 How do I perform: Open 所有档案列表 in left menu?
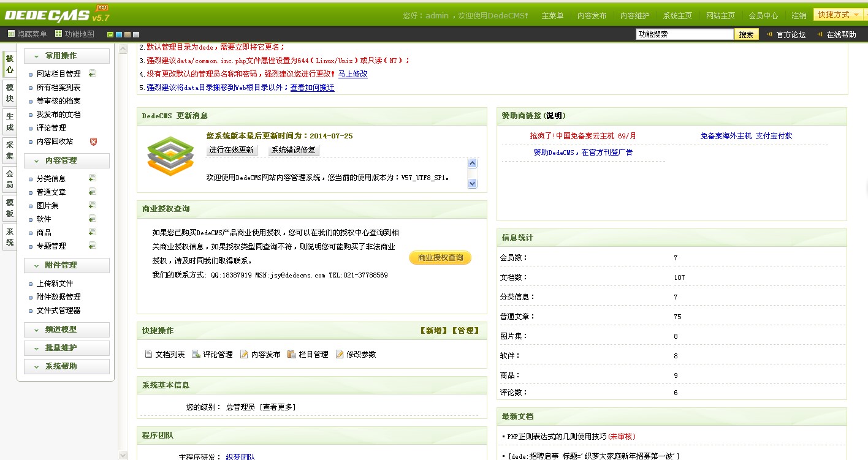click(58, 88)
